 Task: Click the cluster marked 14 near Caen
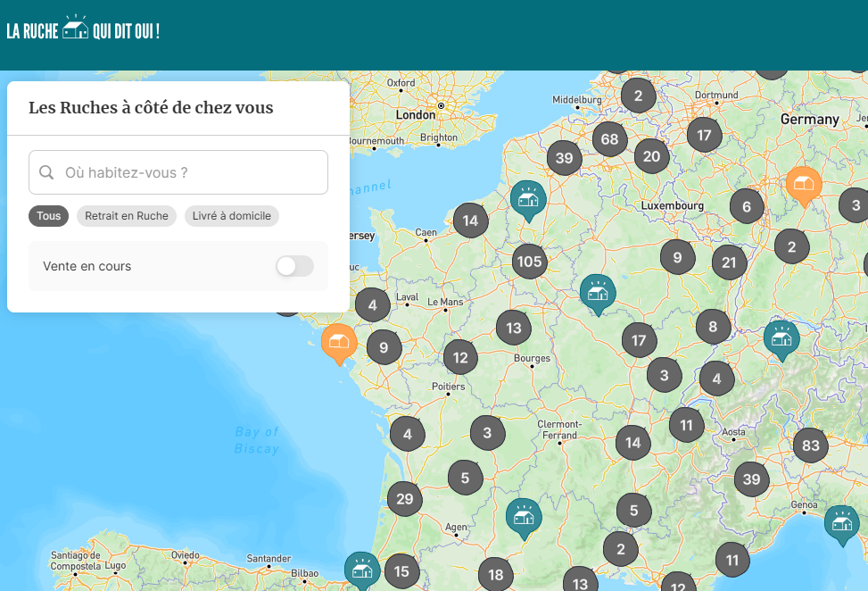click(x=470, y=221)
